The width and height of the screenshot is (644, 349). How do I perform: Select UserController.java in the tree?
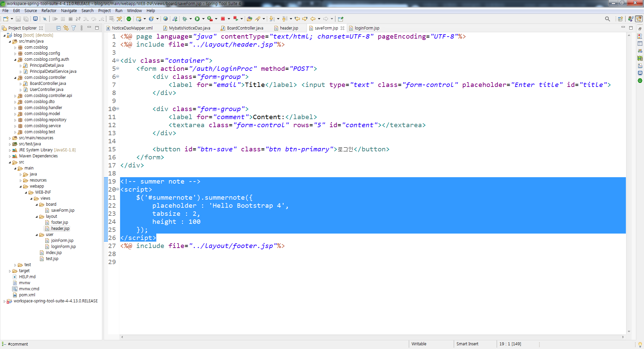click(x=46, y=90)
